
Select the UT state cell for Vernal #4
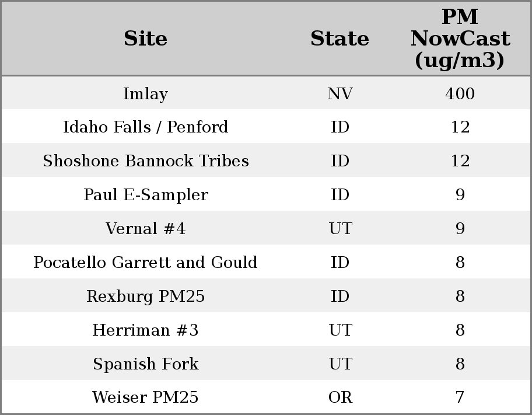(339, 229)
